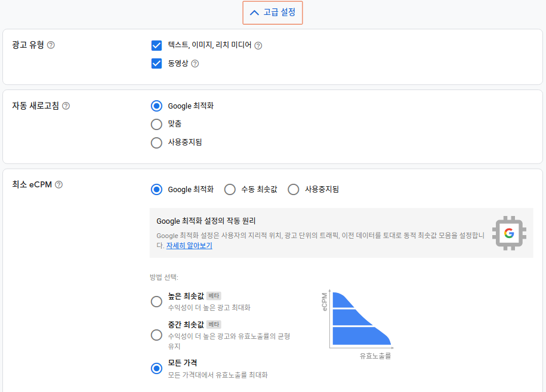Click the 베타 badge beside 중간 최솟값
Screen dimensions: 546x392
tap(214, 325)
